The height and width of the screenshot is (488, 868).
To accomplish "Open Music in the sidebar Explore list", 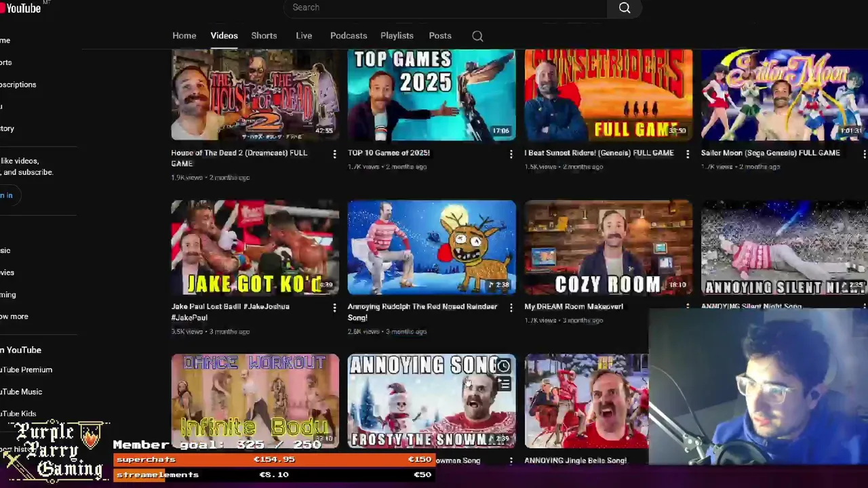I will pos(5,251).
